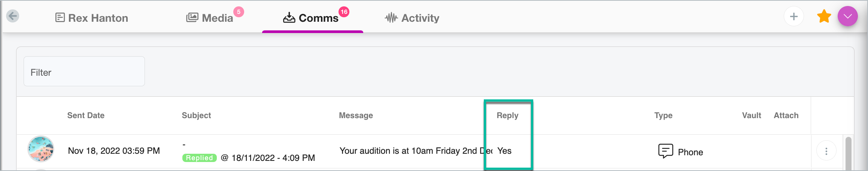Switch to the Media tab
Image resolution: width=868 pixels, height=171 pixels.
pyautogui.click(x=210, y=18)
